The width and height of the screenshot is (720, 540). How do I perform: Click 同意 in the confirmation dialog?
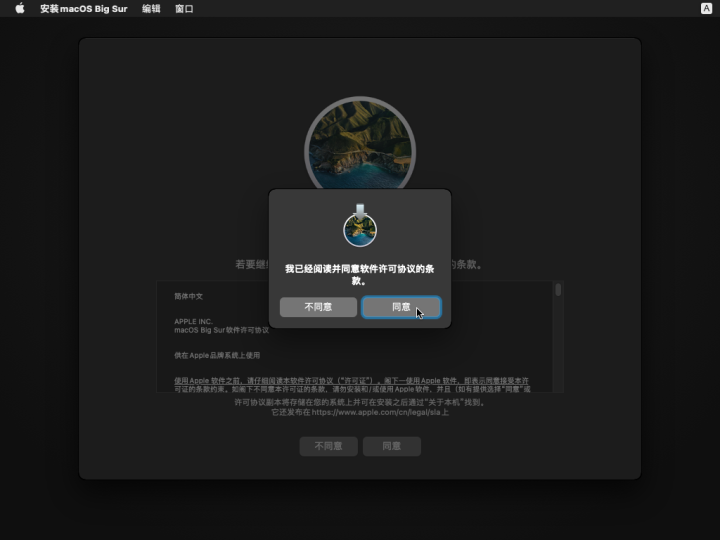(x=401, y=307)
